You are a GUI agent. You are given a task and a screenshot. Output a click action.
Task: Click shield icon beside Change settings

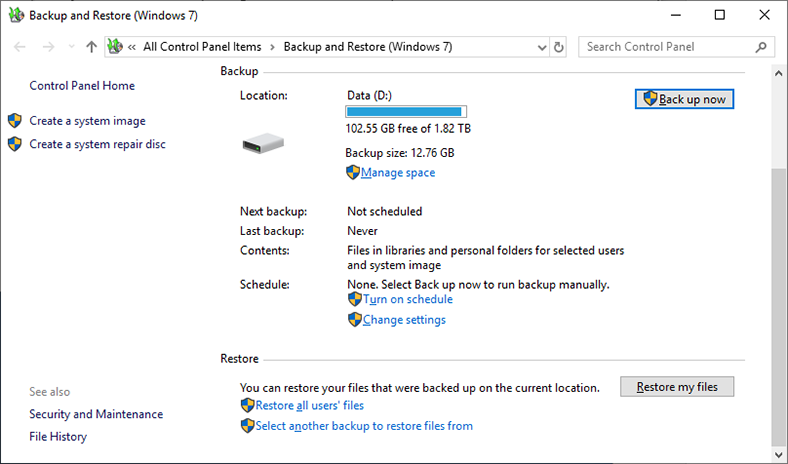click(x=355, y=320)
